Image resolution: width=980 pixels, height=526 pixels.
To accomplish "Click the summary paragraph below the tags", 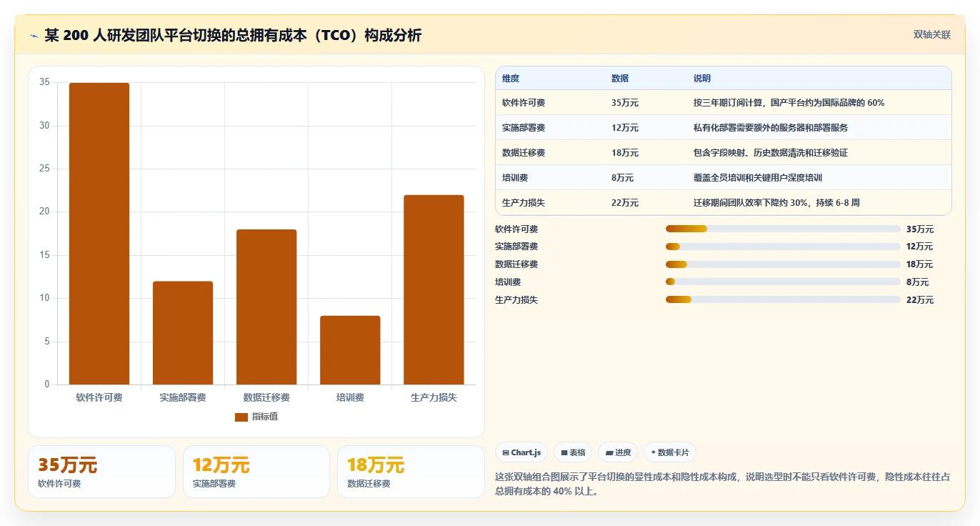I will click(x=722, y=484).
